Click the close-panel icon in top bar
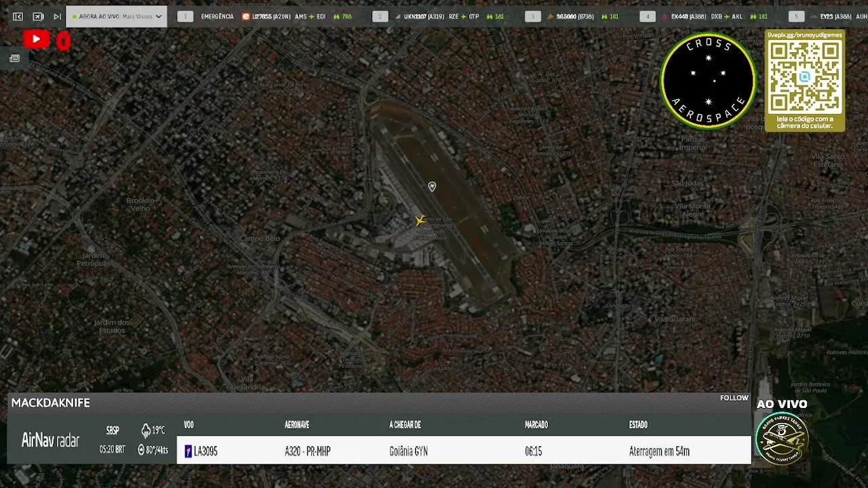 (x=38, y=16)
